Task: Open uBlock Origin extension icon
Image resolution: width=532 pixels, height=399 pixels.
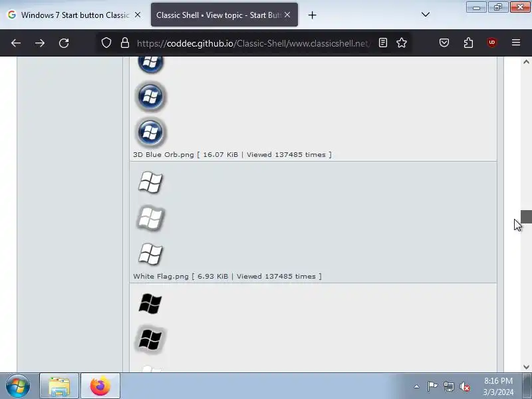Action: coord(492,43)
